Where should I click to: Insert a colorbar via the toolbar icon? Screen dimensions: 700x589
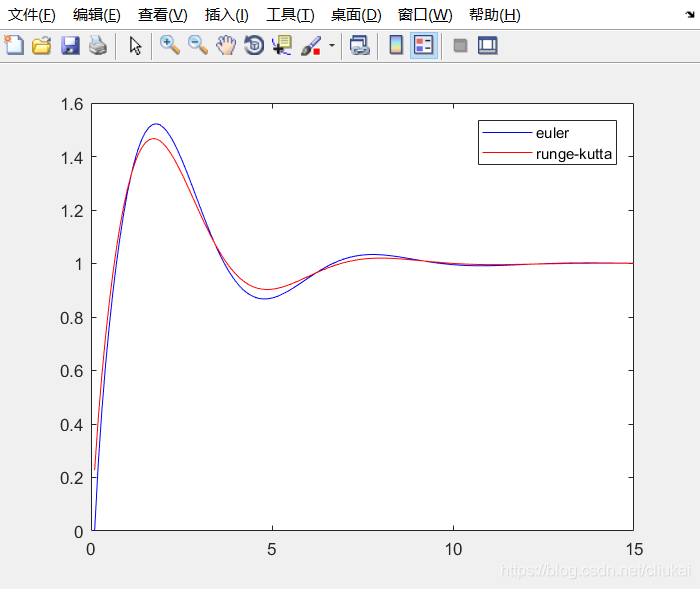[x=396, y=46]
